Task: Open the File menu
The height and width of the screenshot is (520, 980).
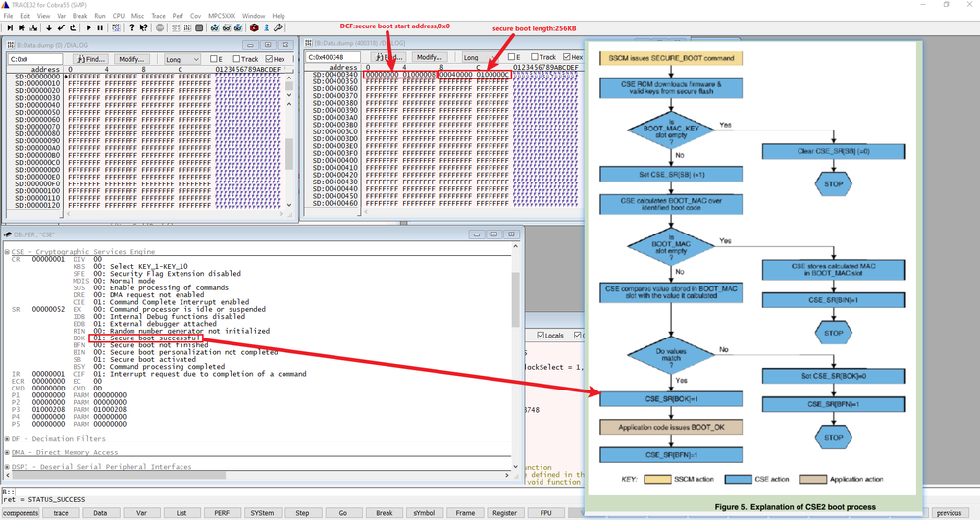Action: 8,16
